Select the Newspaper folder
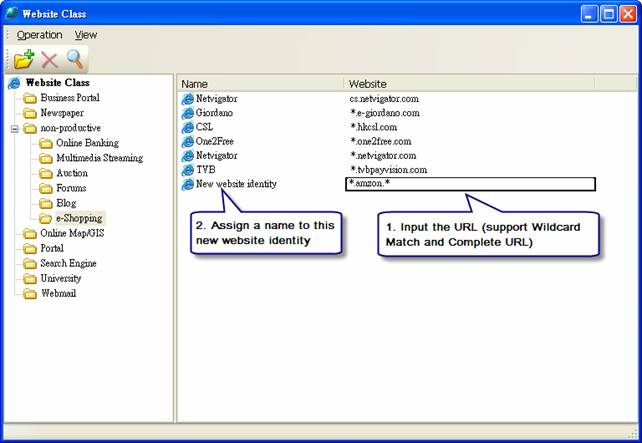 (62, 113)
